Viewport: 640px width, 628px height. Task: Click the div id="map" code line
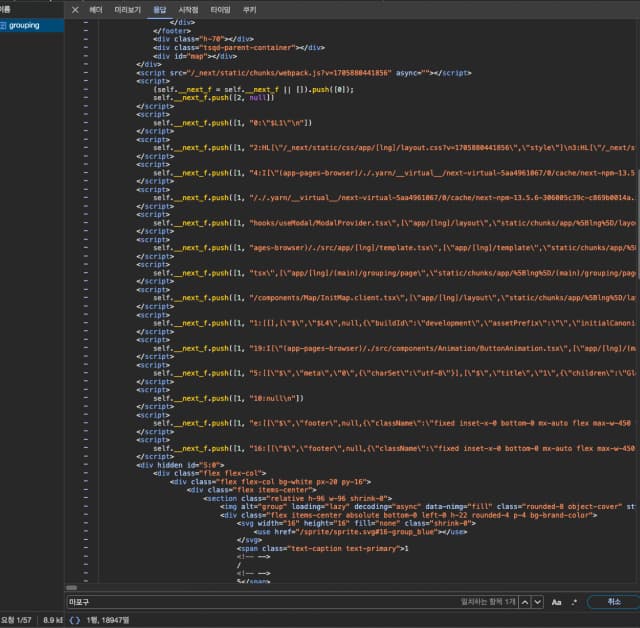coord(195,56)
